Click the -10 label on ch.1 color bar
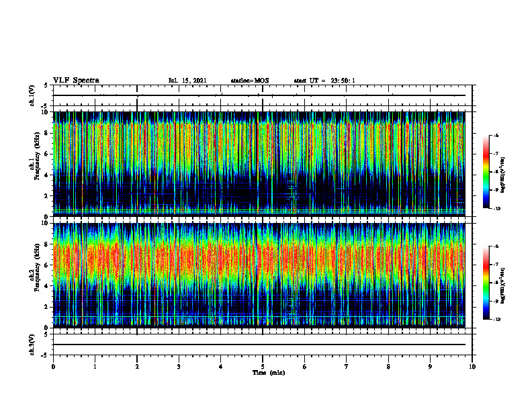The width and height of the screenshot is (532, 411). [497, 209]
